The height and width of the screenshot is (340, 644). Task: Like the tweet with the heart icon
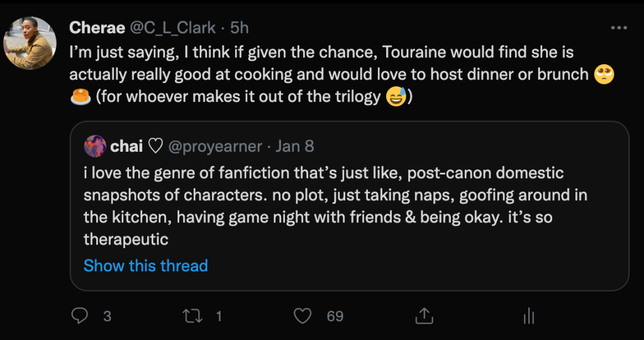[303, 315]
